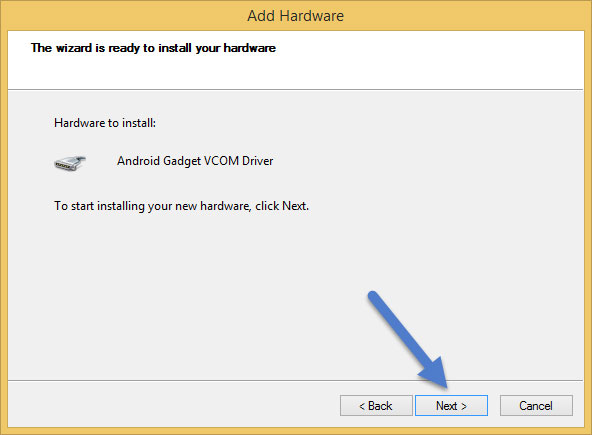The height and width of the screenshot is (435, 592).
Task: Click the word 'Next.' in the instruction sentence
Action: pyautogui.click(x=295, y=206)
